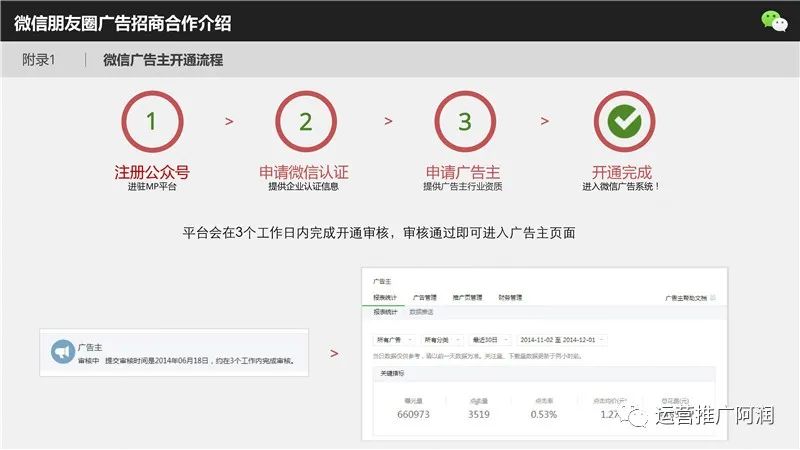
Task: Click the 微信朋友圈广告招商合作介绍 title
Action: point(122,23)
